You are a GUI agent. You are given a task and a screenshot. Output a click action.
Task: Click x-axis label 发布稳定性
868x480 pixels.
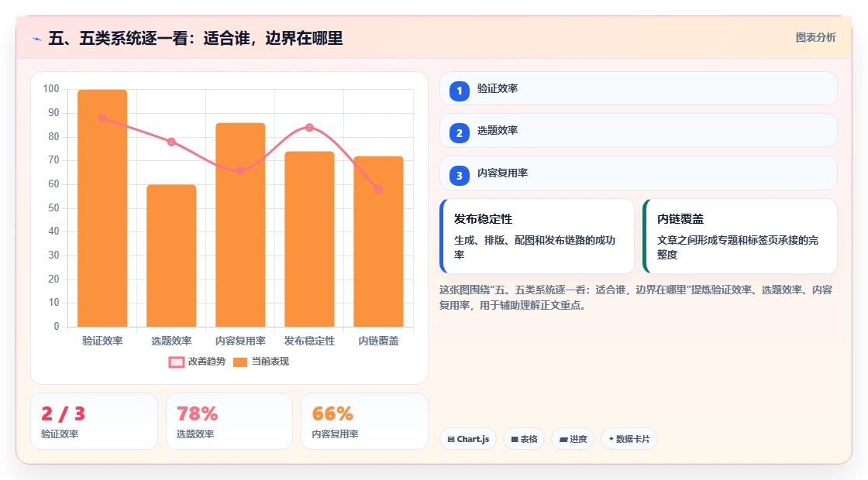(x=309, y=341)
